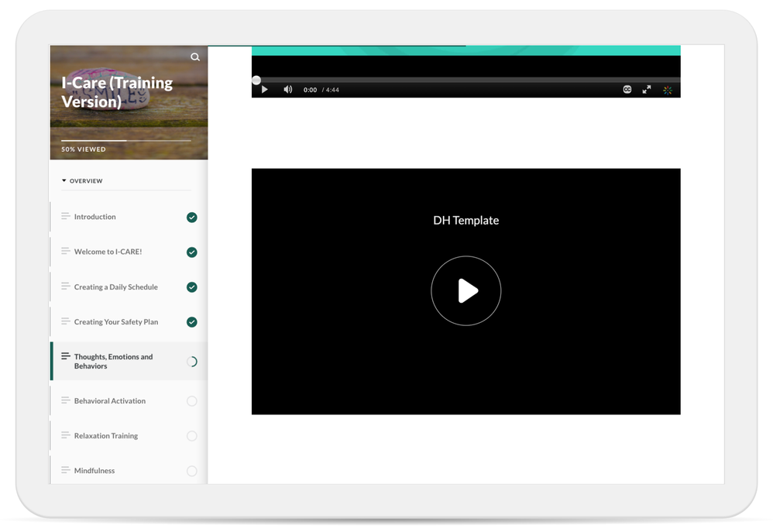
Task: Click the top video's progress scrubber handle
Action: click(x=256, y=80)
